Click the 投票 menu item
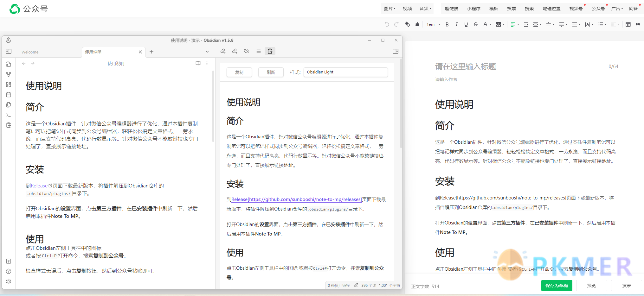The width and height of the screenshot is (644, 296). tap(511, 9)
